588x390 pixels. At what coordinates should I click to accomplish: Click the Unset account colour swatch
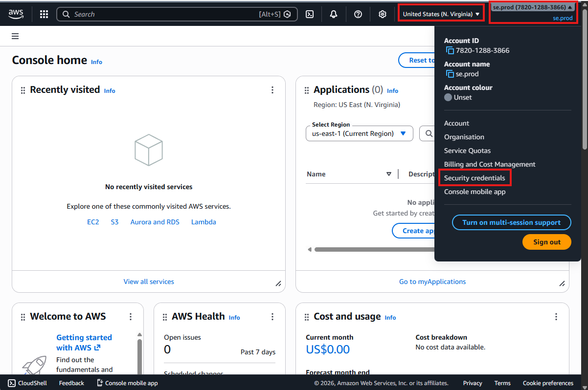tap(448, 97)
